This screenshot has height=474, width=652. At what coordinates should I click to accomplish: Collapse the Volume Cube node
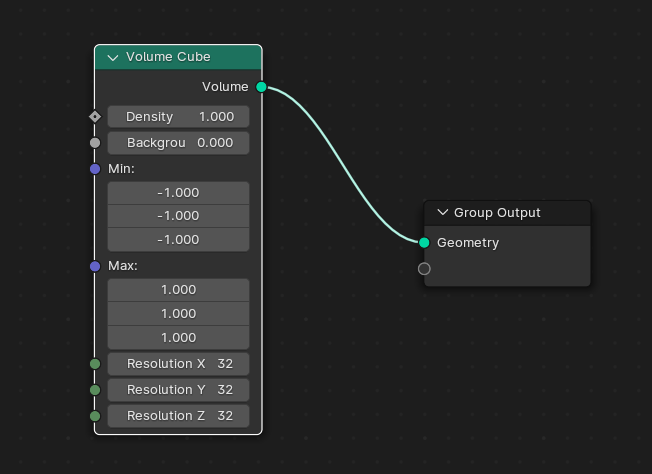[x=113, y=57]
